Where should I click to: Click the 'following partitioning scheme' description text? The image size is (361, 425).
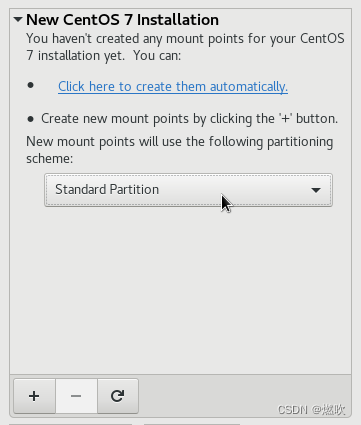coord(179,150)
